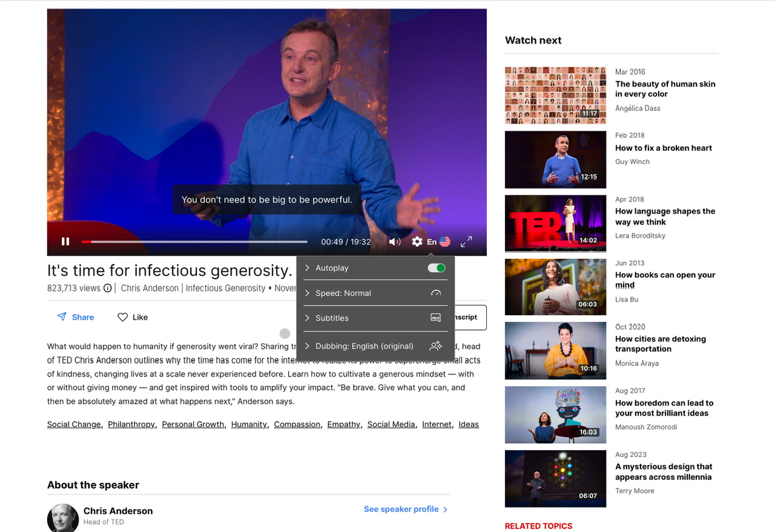Click speaker name Angélica Dass
The height and width of the screenshot is (532, 775).
click(638, 108)
